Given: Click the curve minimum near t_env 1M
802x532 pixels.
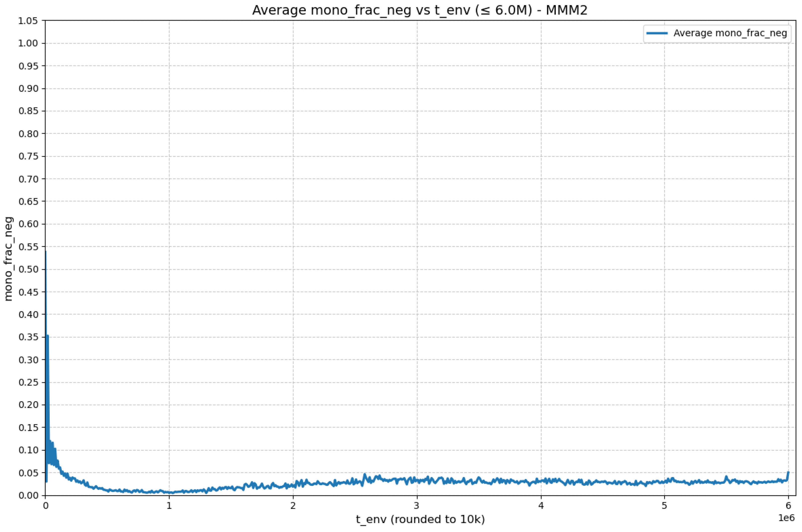Looking at the screenshot, I should 173,492.
